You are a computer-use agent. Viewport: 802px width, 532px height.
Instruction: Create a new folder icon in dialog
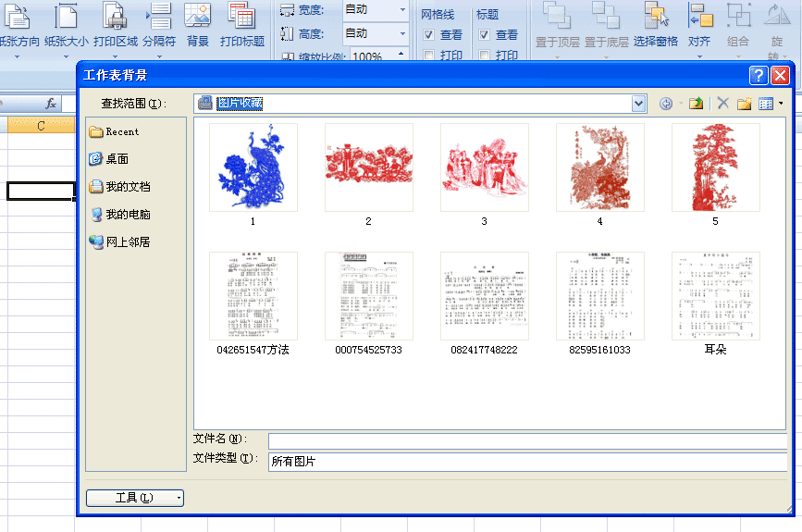[x=745, y=104]
